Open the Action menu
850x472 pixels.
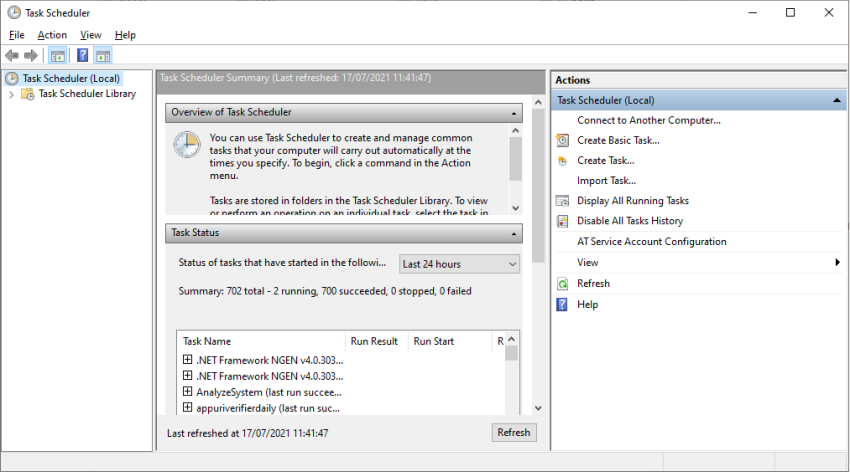(x=52, y=35)
